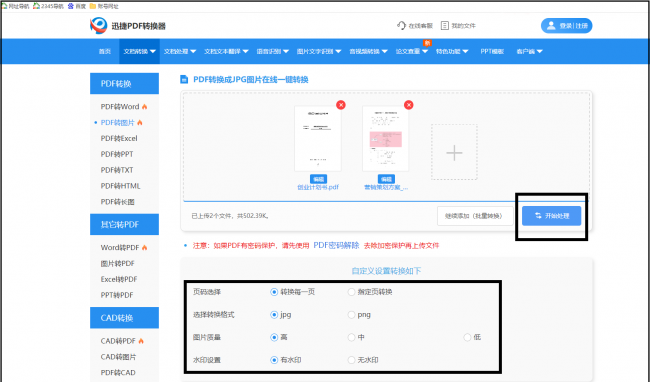This screenshot has width=650, height=382.
Task: Click the plus icon to add a file
Action: [454, 152]
